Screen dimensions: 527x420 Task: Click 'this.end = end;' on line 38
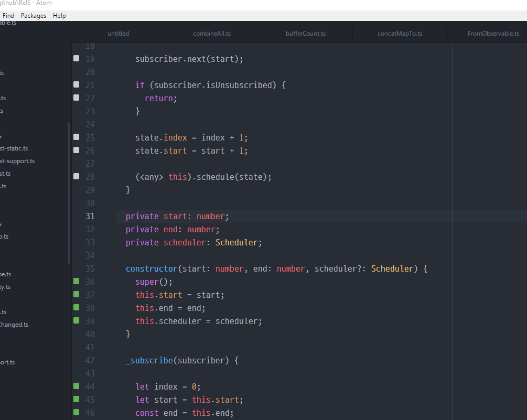tap(170, 308)
